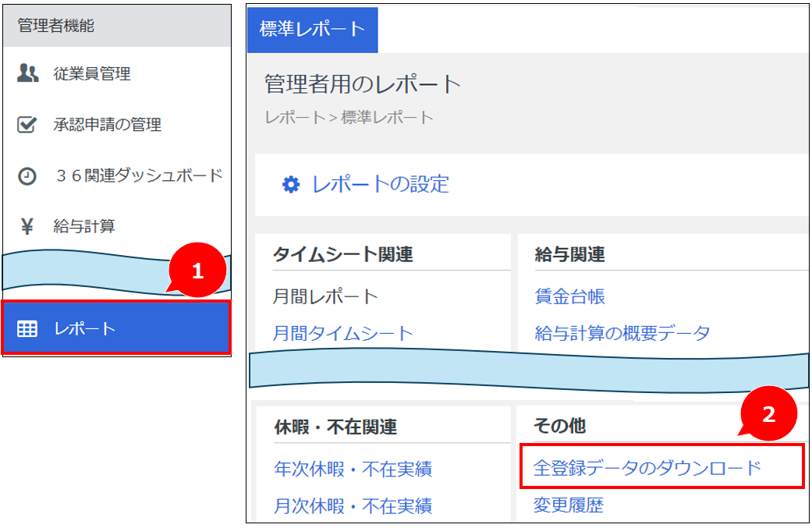
Task: Open the 変更履歴 link
Action: (x=568, y=505)
